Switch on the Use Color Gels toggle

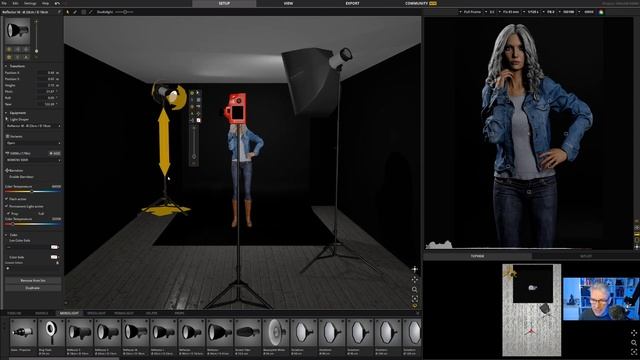point(54,247)
